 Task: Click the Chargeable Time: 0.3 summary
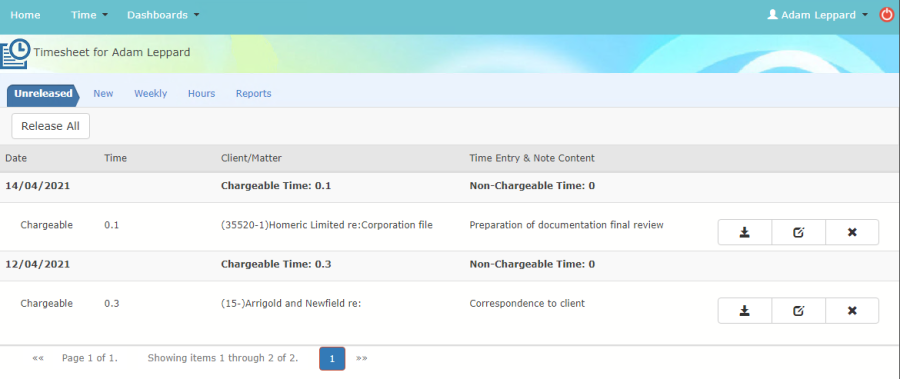point(276,265)
